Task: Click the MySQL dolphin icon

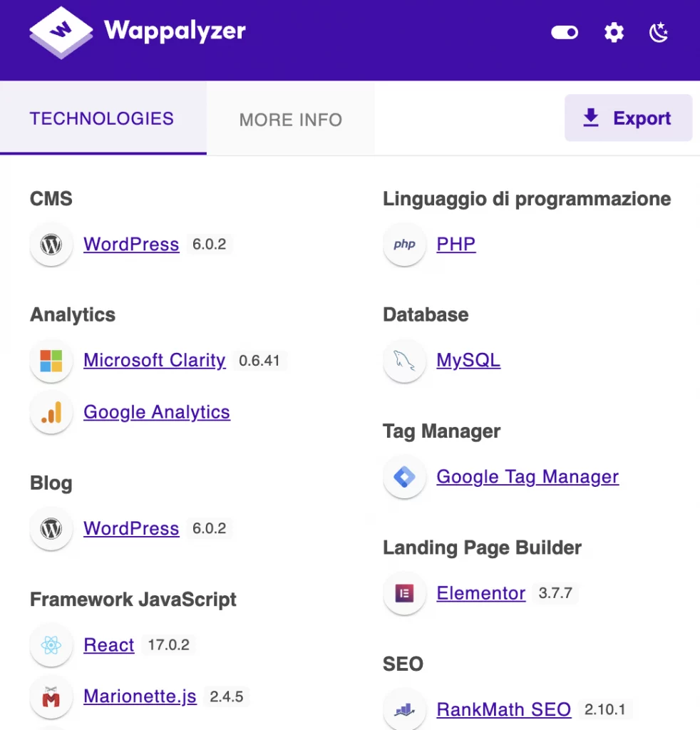Action: 404,361
